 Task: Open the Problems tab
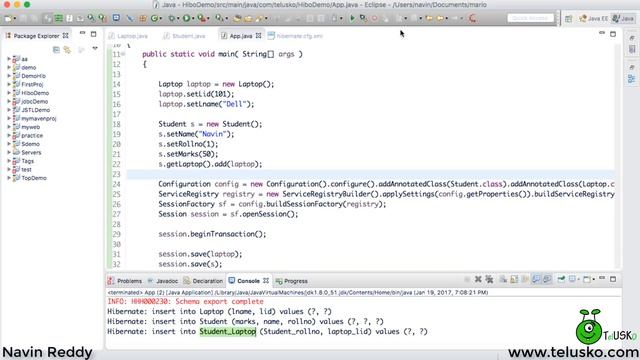pos(125,281)
